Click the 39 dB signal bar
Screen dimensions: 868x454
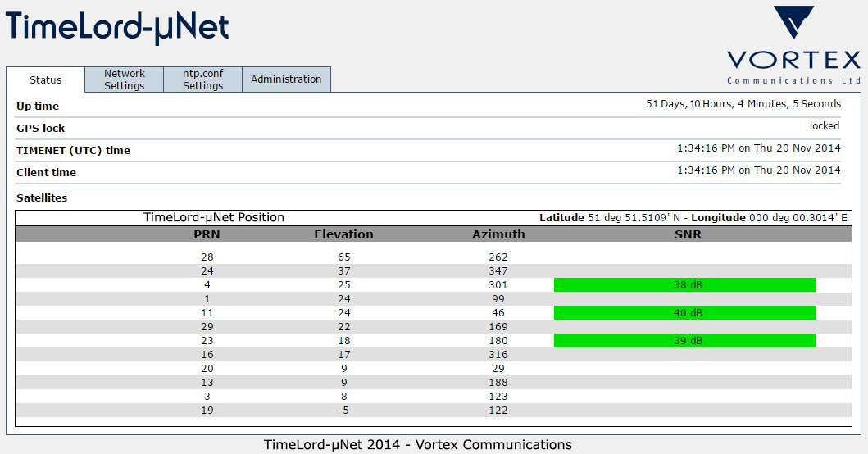(684, 341)
